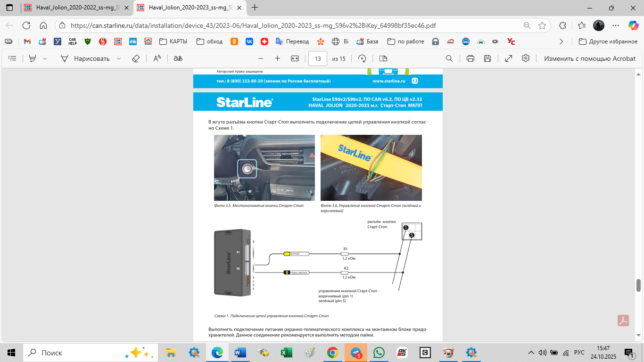Print the PDF document
The image size is (644, 362).
pos(470,58)
